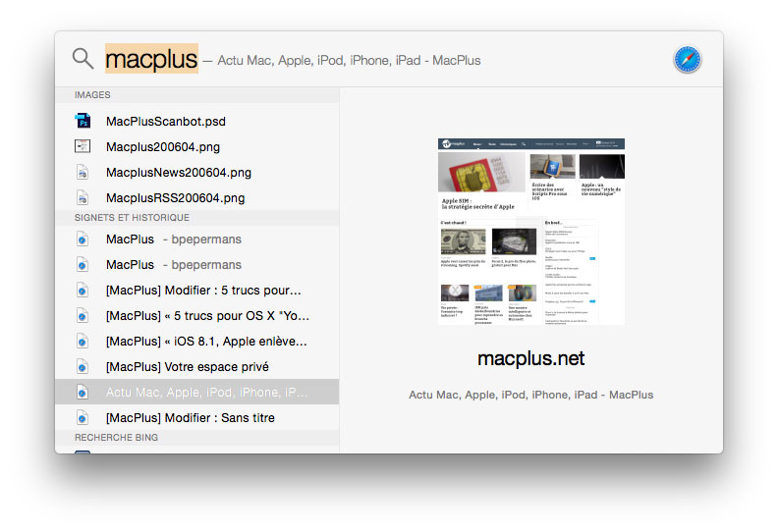Viewport: 778px width, 532px height.
Task: Open '[MacPlus] Votre espace privé' entry
Action: [197, 367]
